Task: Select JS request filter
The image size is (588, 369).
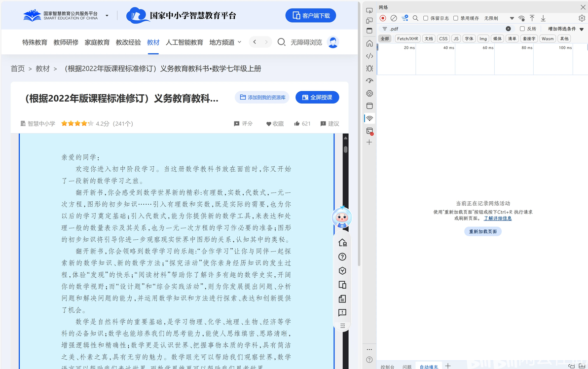Action: [456, 38]
